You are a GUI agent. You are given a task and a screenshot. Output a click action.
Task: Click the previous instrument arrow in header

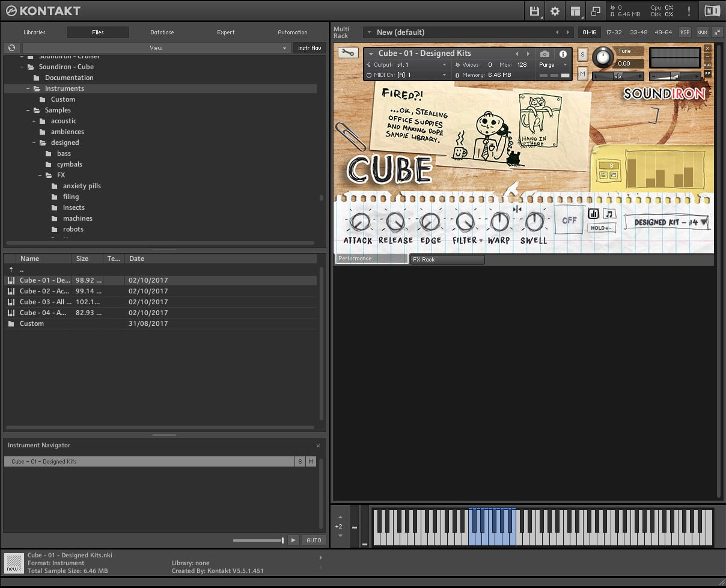pos(516,54)
